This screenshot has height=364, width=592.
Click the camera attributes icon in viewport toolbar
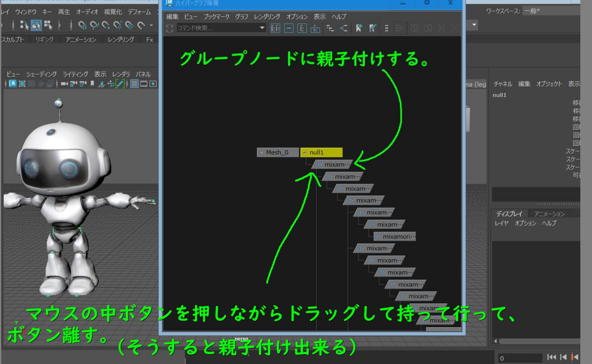pyautogui.click(x=83, y=84)
